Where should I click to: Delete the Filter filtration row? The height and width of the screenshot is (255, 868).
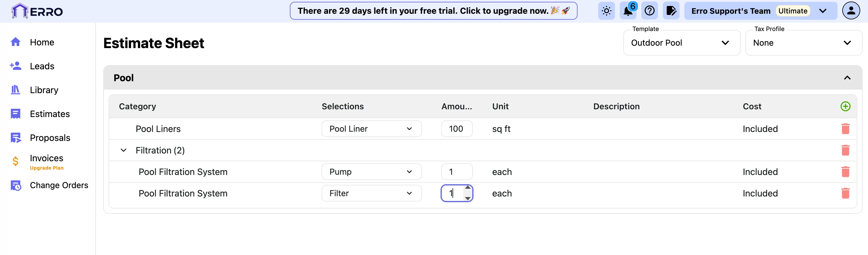845,193
